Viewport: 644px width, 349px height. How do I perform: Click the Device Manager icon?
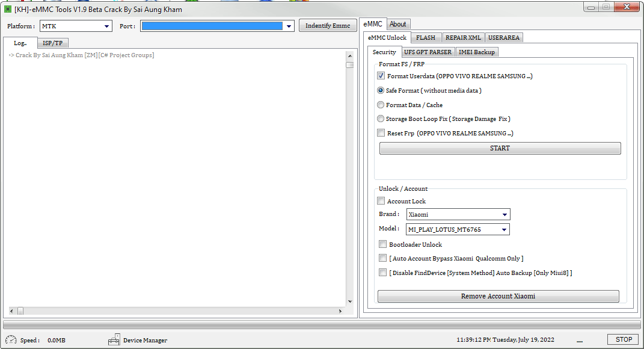[x=114, y=339]
